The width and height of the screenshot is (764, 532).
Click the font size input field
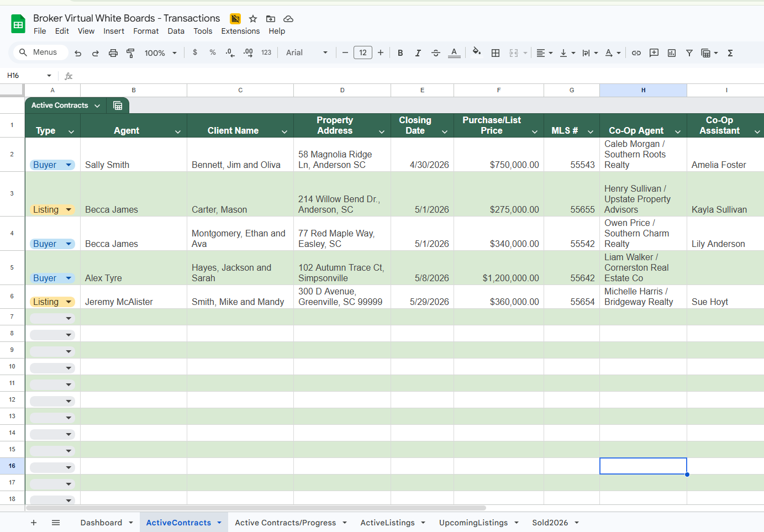click(363, 52)
